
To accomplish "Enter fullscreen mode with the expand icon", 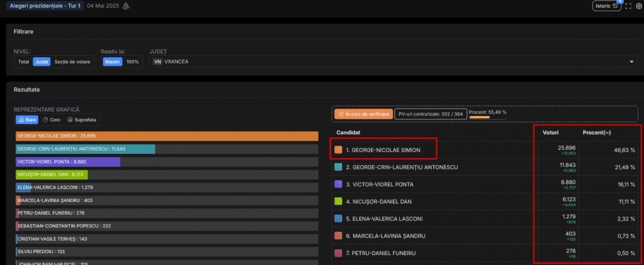I will click(x=628, y=6).
